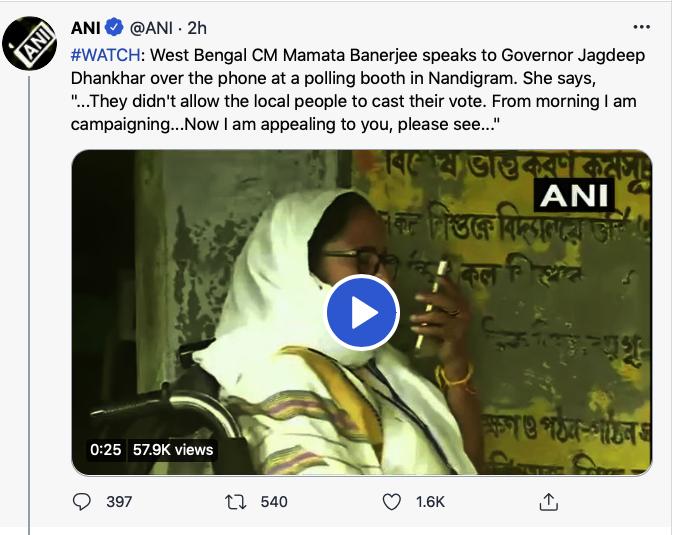
Task: Click the 2h tweet timestamp
Action: pyautogui.click(x=197, y=26)
